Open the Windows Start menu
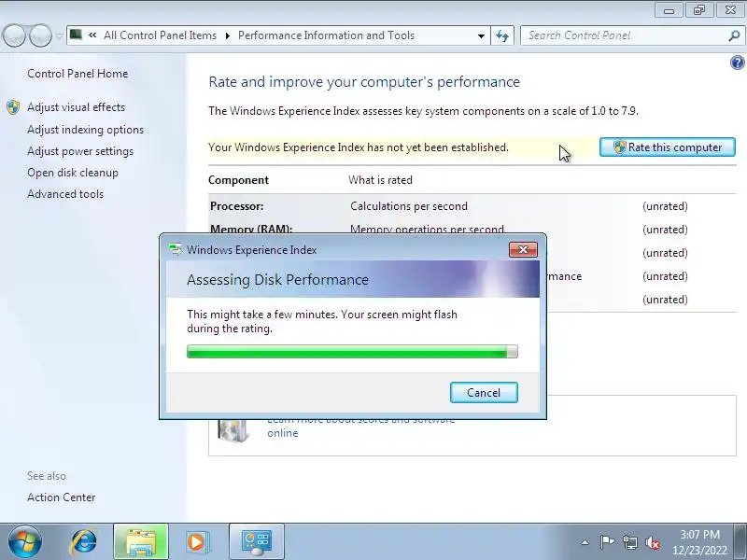The height and width of the screenshot is (560, 747). click(24, 541)
